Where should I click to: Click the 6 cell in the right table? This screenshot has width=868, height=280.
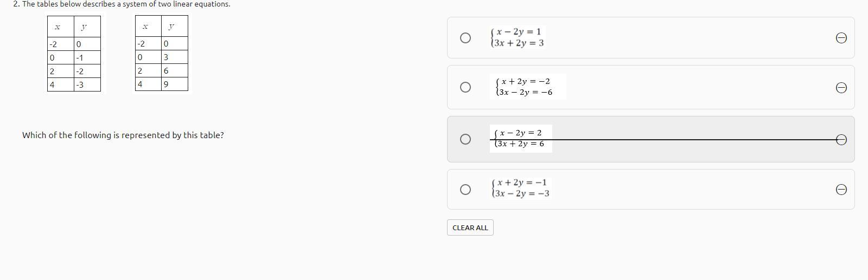(174, 71)
